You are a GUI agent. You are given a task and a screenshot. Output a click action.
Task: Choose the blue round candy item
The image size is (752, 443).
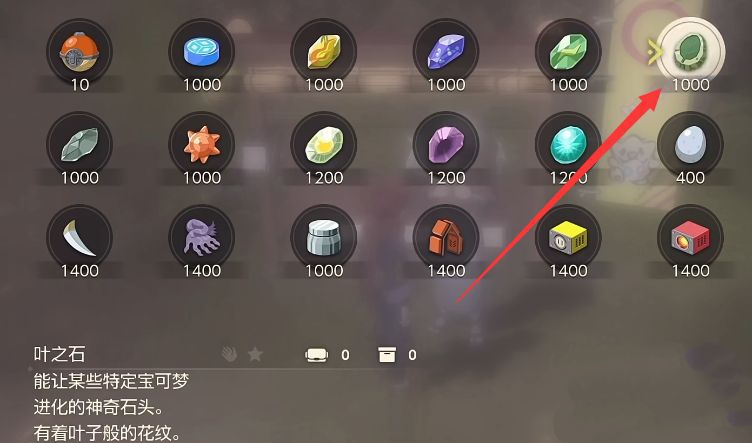pos(202,52)
